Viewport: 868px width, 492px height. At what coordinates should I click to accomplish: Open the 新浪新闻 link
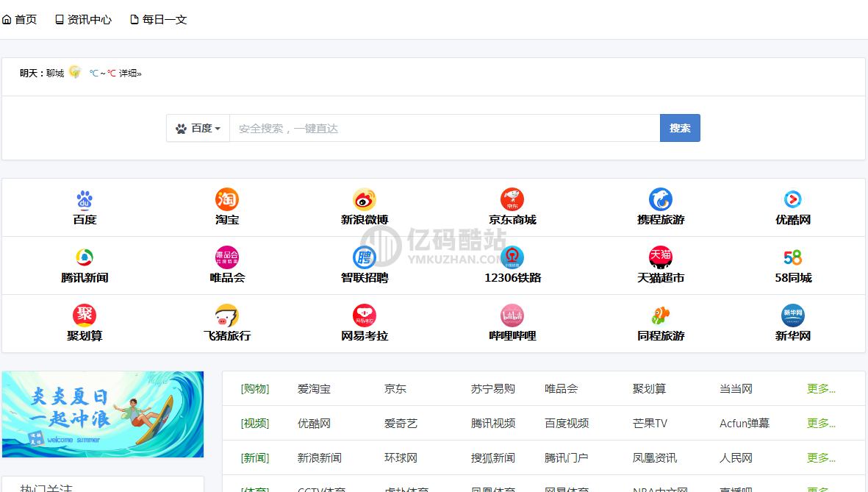(x=320, y=458)
